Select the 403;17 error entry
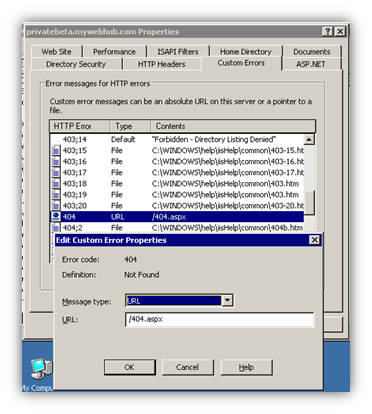Image resolution: width=372 pixels, height=414 pixels. (177, 172)
